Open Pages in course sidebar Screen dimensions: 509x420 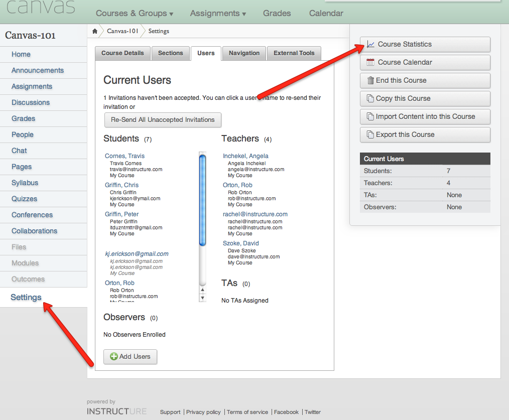click(44, 167)
